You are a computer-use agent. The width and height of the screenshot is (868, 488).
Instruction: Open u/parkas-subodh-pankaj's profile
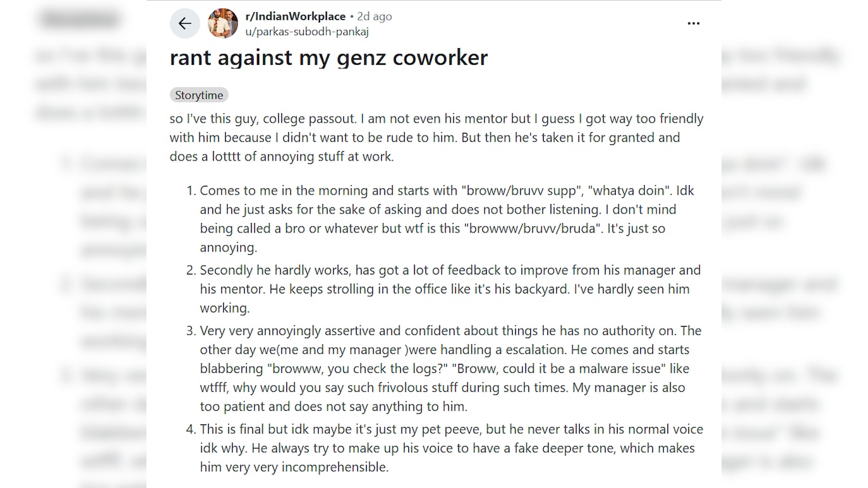coord(307,31)
